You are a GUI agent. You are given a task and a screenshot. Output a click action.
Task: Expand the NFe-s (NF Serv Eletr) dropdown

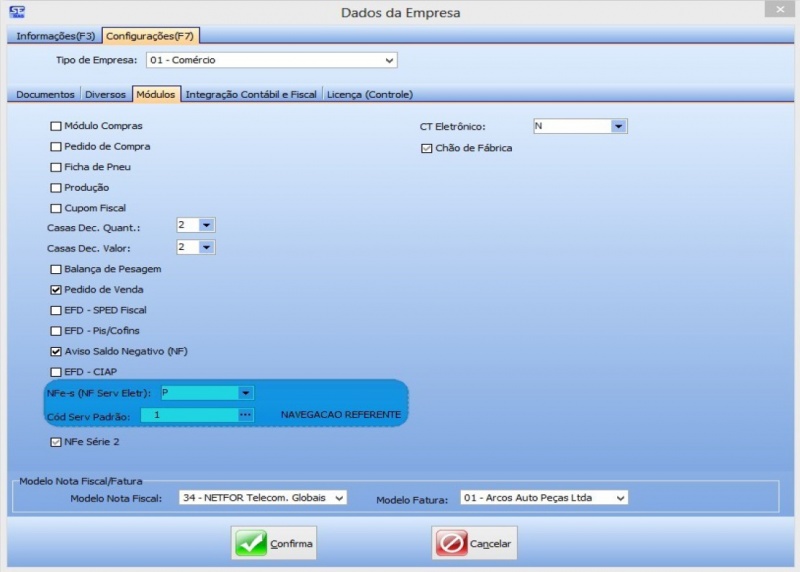click(245, 393)
